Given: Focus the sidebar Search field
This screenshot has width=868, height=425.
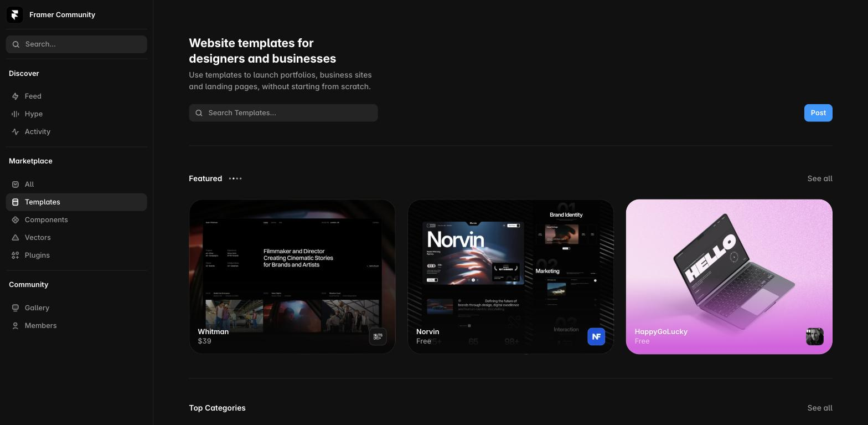Looking at the screenshot, I should (76, 44).
